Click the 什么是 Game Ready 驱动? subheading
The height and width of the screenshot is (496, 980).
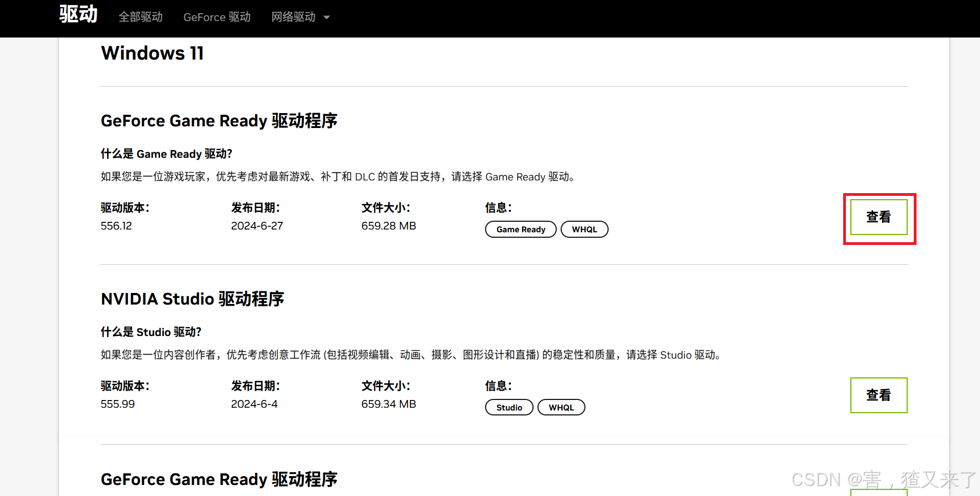[167, 154]
